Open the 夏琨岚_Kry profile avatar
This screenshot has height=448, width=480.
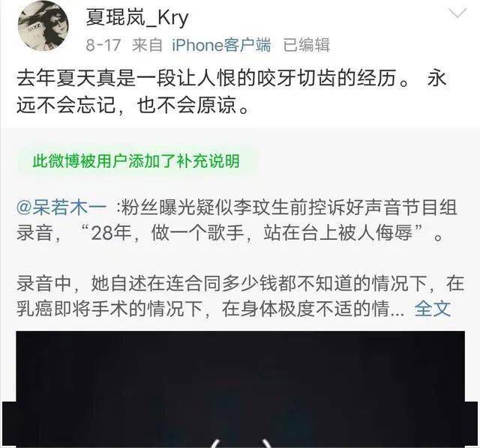(43, 26)
